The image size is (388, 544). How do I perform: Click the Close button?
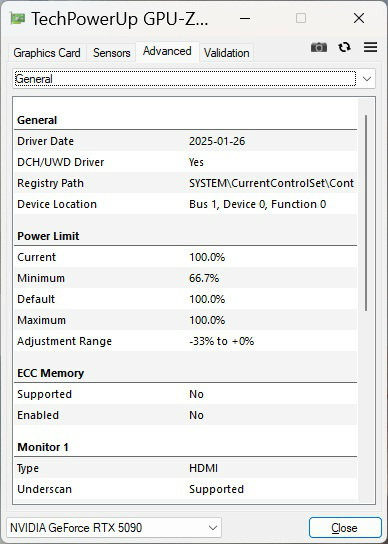pos(345,528)
